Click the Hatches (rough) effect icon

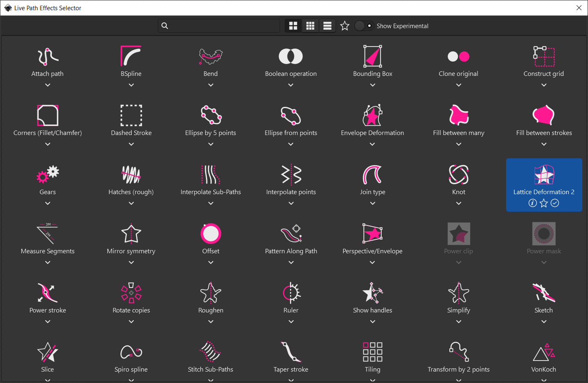(x=131, y=175)
